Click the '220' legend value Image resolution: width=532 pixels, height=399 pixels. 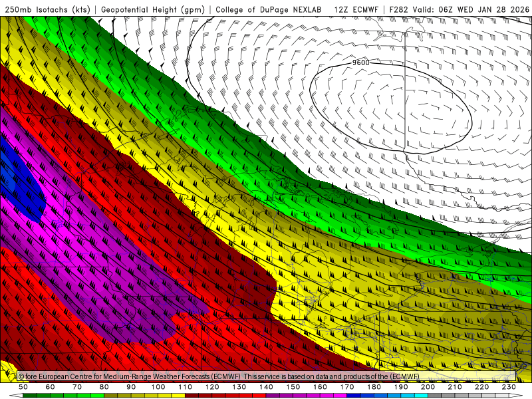point(481,387)
